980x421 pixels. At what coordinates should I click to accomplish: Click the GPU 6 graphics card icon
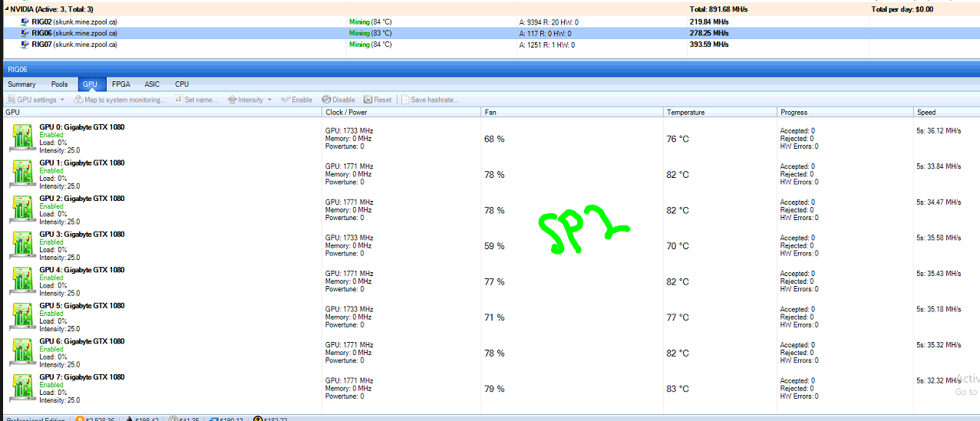coord(22,353)
